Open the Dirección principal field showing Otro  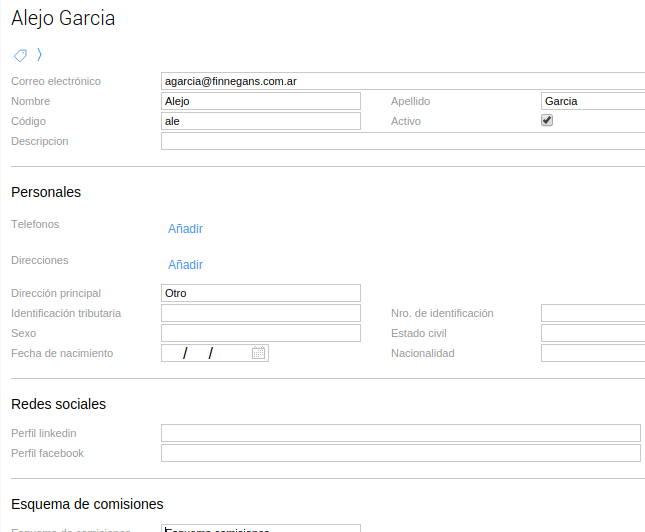click(261, 293)
